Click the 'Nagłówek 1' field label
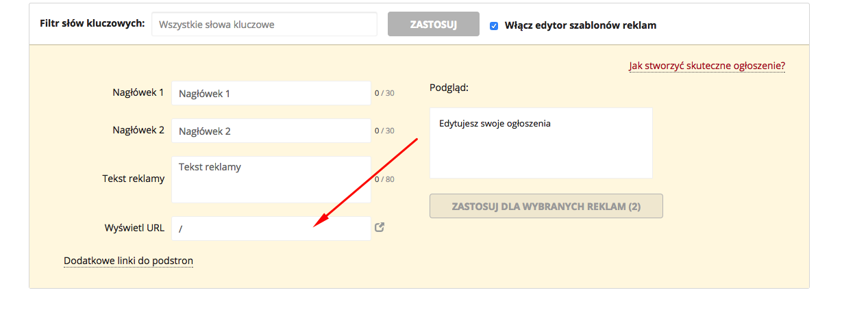The height and width of the screenshot is (312, 868). (x=138, y=92)
